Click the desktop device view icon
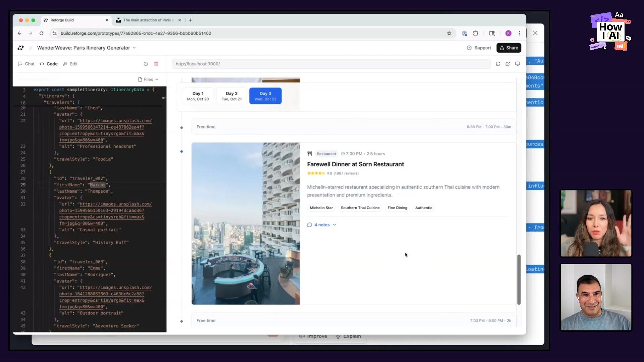 pos(518,64)
